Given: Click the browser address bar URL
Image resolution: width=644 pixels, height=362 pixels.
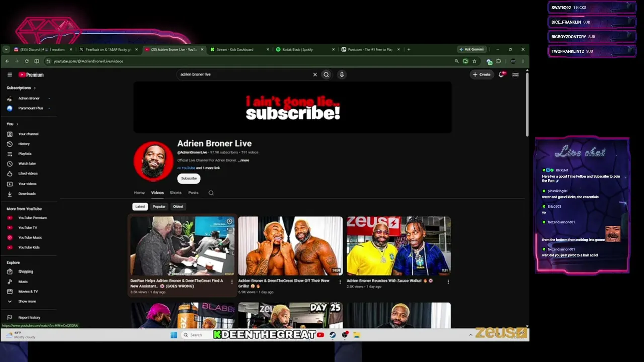Looking at the screenshot, I should click(89, 61).
